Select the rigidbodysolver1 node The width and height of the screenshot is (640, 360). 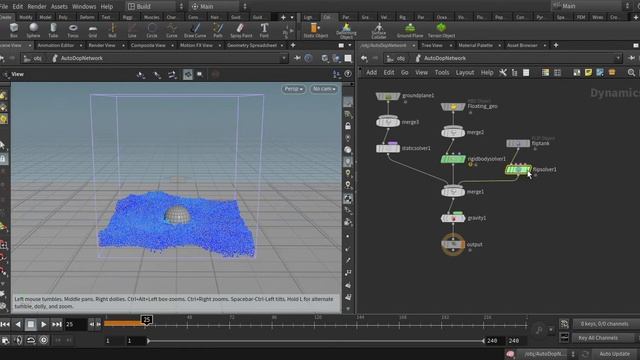453,159
